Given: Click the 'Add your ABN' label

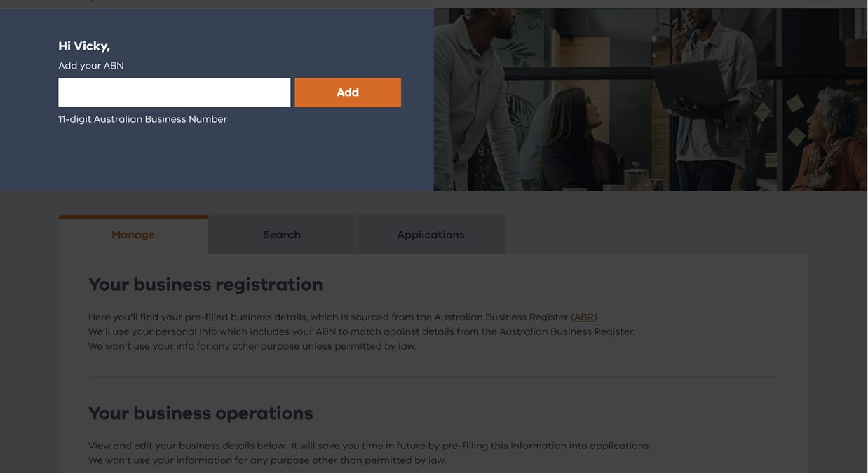Looking at the screenshot, I should click(91, 66).
